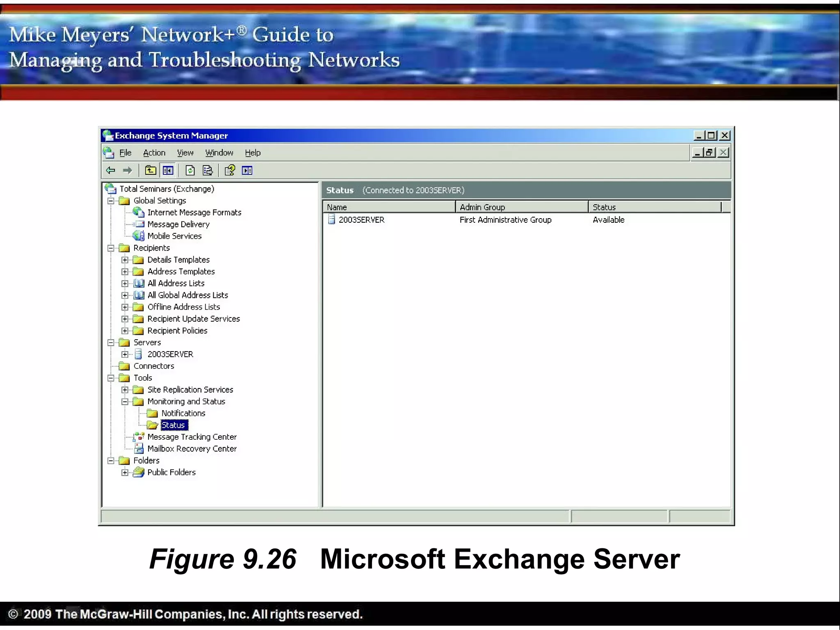Viewport: 840px width, 630px height.
Task: Click the Connectors folder icon
Action: pos(124,366)
